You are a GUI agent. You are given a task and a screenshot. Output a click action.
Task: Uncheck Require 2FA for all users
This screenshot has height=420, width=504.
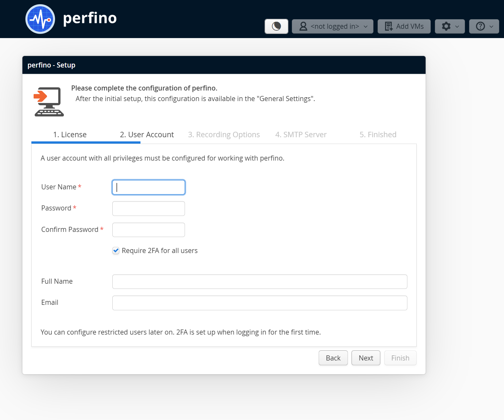(116, 251)
